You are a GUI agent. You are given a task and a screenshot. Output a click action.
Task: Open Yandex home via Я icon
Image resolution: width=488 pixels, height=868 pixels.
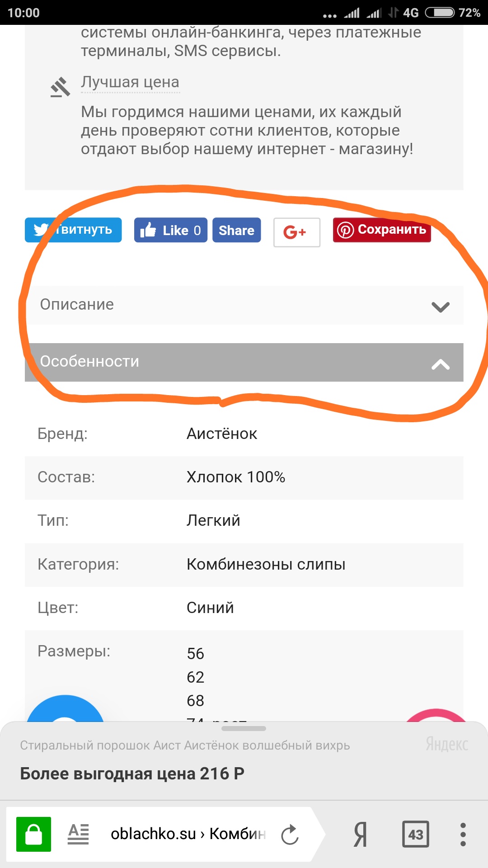click(x=360, y=834)
